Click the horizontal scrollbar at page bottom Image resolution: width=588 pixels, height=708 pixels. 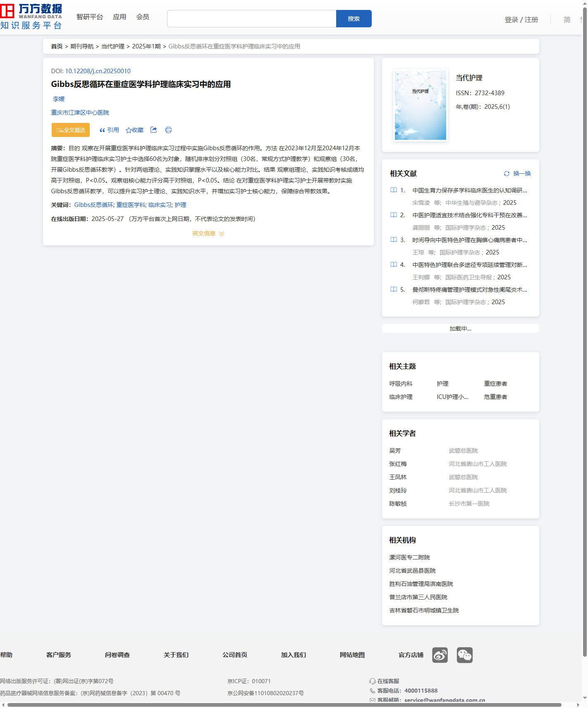coord(284,705)
